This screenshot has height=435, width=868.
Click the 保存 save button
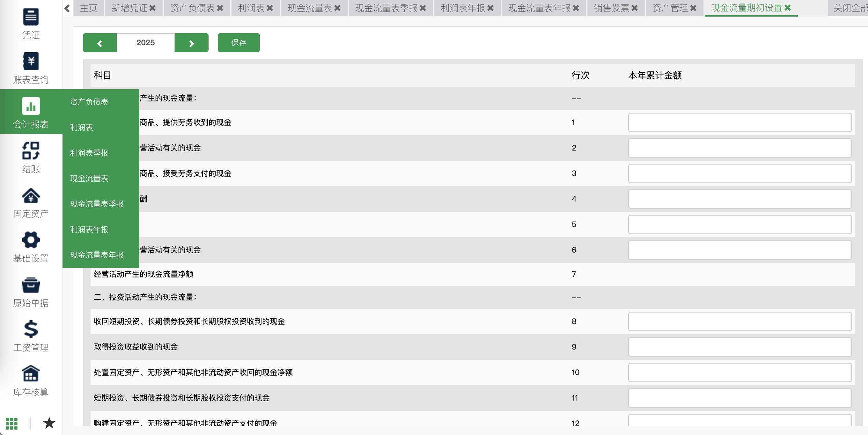[x=239, y=43]
